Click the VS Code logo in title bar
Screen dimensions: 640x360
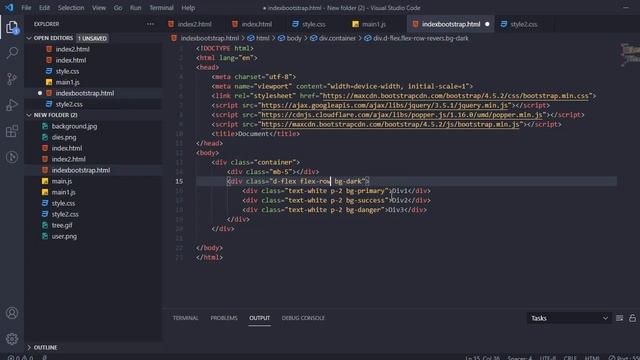click(9, 7)
